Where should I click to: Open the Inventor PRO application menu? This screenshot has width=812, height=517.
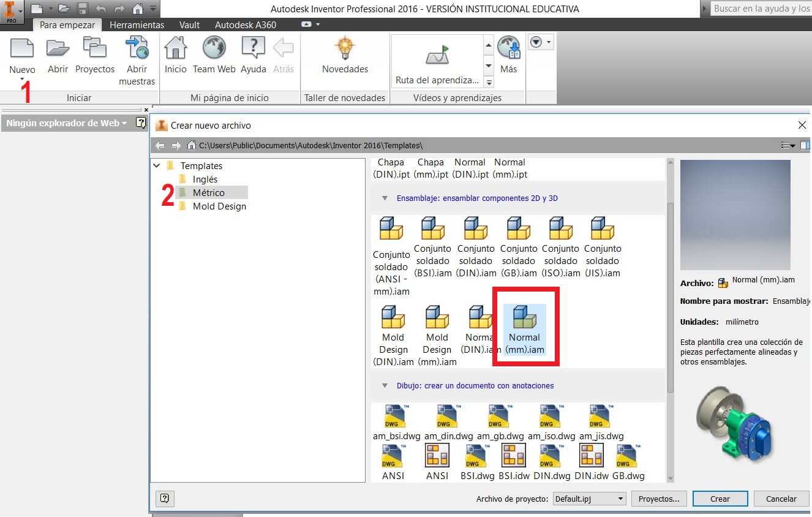click(x=12, y=11)
